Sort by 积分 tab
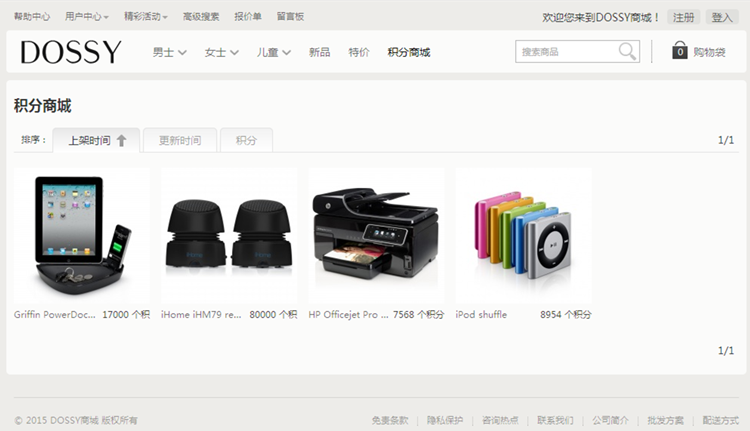Viewport: 750px width, 431px height. [x=246, y=140]
